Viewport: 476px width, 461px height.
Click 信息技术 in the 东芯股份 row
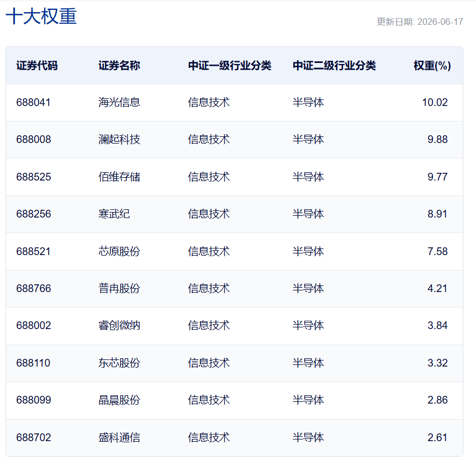tap(209, 363)
